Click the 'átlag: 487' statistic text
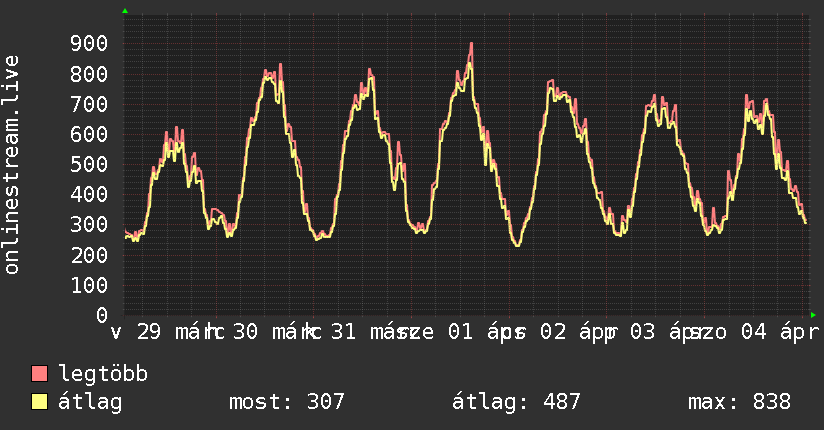Viewport: 824px width, 430px height. [x=516, y=403]
